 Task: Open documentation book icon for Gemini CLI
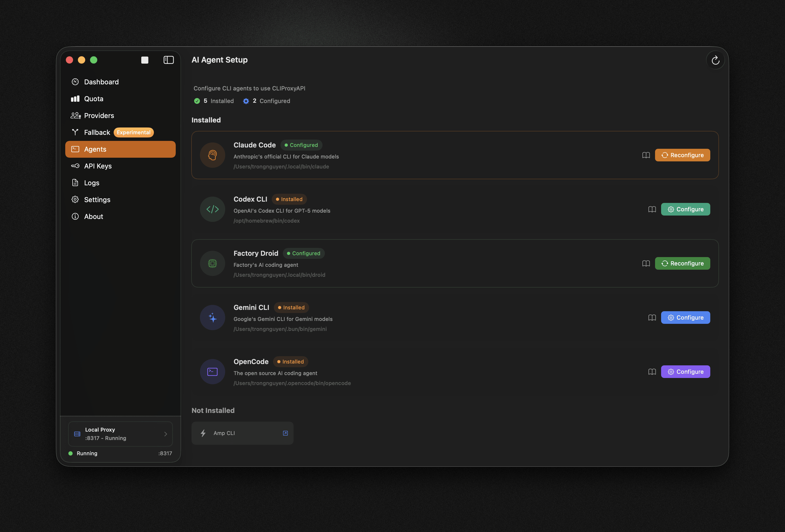click(x=652, y=318)
